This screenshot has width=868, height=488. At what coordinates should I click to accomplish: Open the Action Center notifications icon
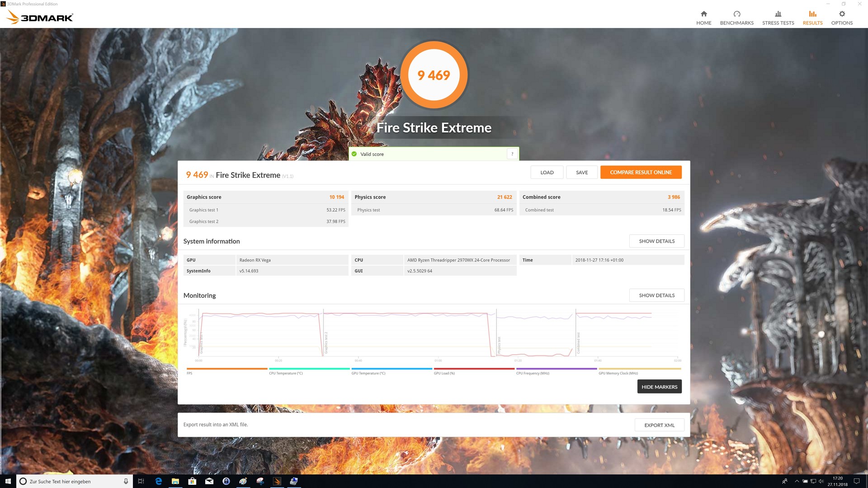856,481
